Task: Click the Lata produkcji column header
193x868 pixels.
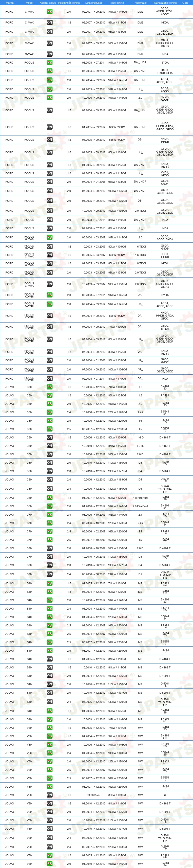Action: click(x=94, y=3)
